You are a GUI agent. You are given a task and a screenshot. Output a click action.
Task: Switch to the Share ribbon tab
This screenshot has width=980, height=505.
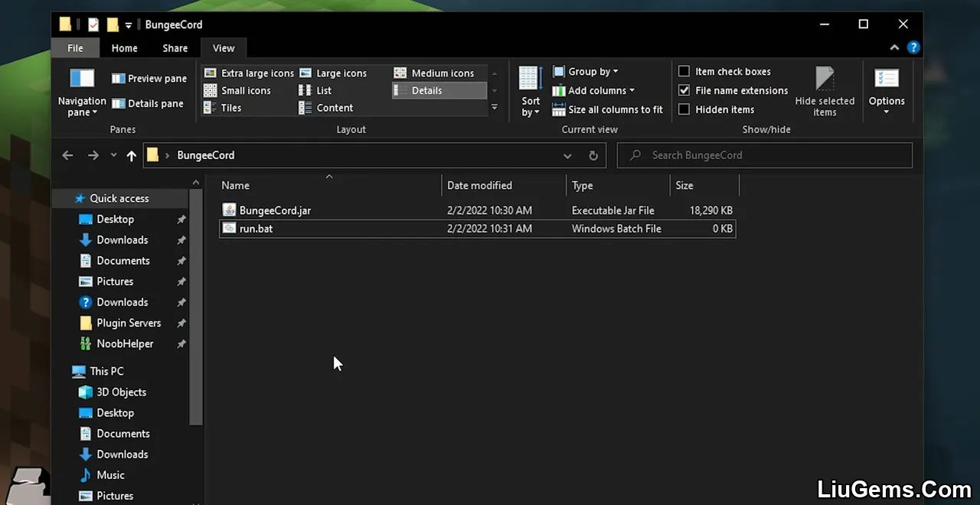click(x=175, y=48)
